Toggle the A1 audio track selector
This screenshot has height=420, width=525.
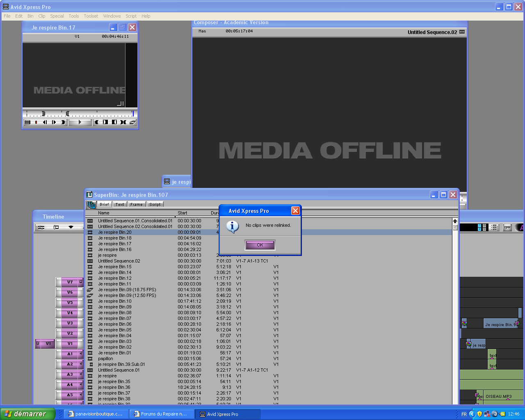[70, 354]
